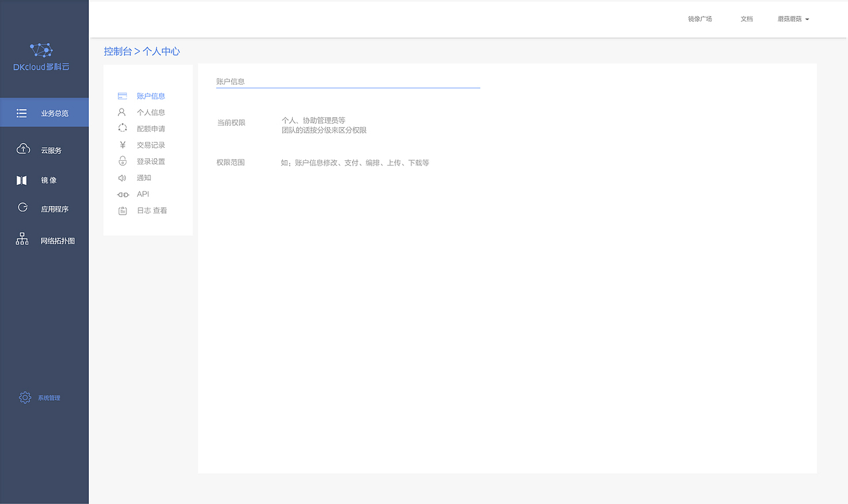Click the 个人信息 person icon

click(122, 112)
